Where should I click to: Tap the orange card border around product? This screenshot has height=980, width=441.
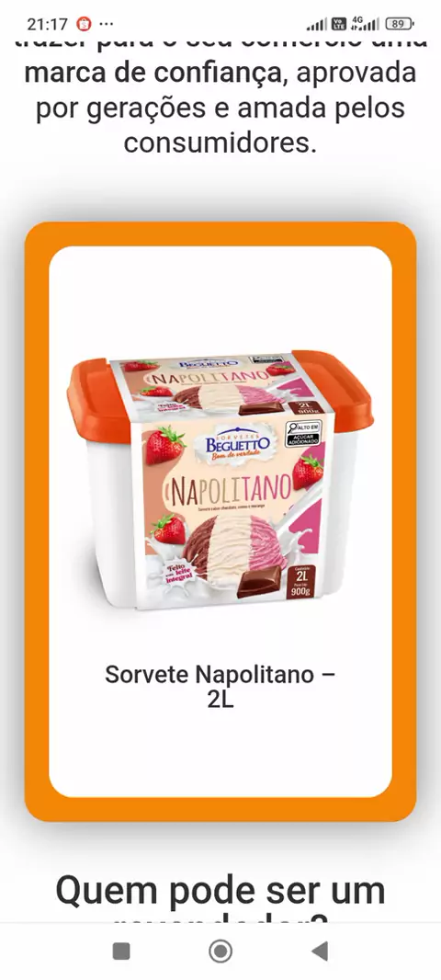point(220,234)
